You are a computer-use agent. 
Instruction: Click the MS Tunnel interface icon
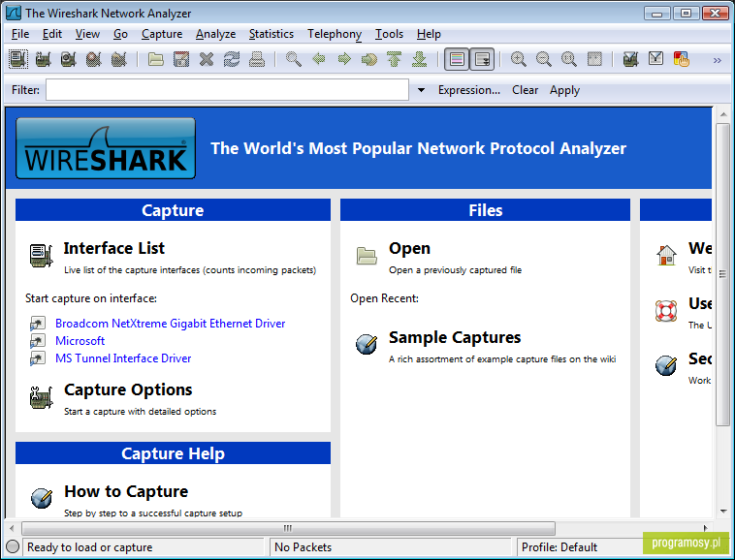click(38, 358)
